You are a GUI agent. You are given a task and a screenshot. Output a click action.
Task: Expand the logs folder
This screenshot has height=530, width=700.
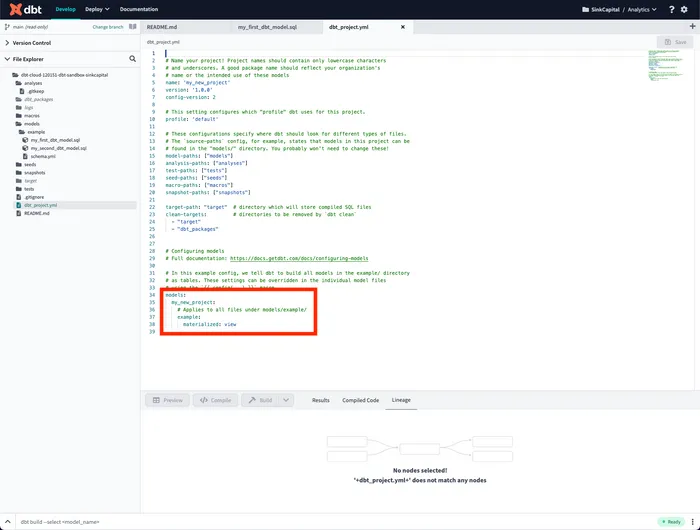(25, 108)
